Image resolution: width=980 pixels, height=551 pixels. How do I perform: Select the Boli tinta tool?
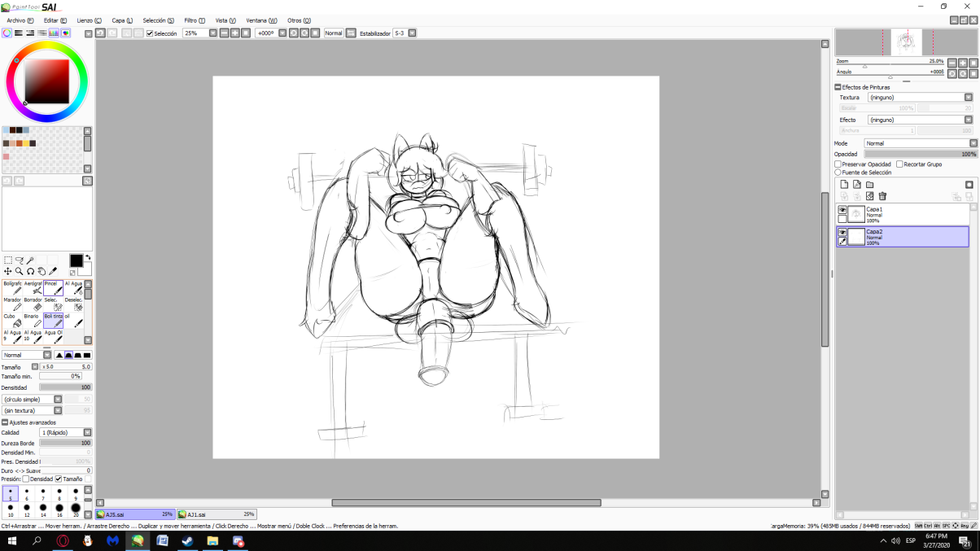(x=53, y=321)
